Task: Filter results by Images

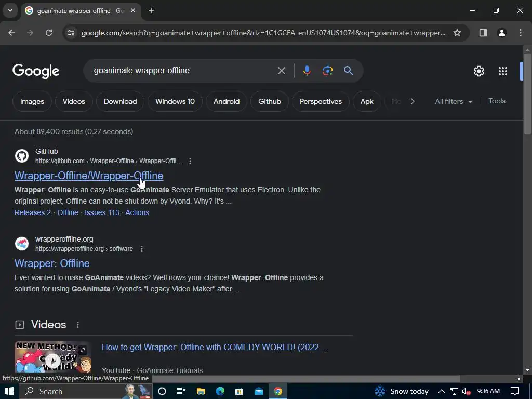Action: point(32,101)
